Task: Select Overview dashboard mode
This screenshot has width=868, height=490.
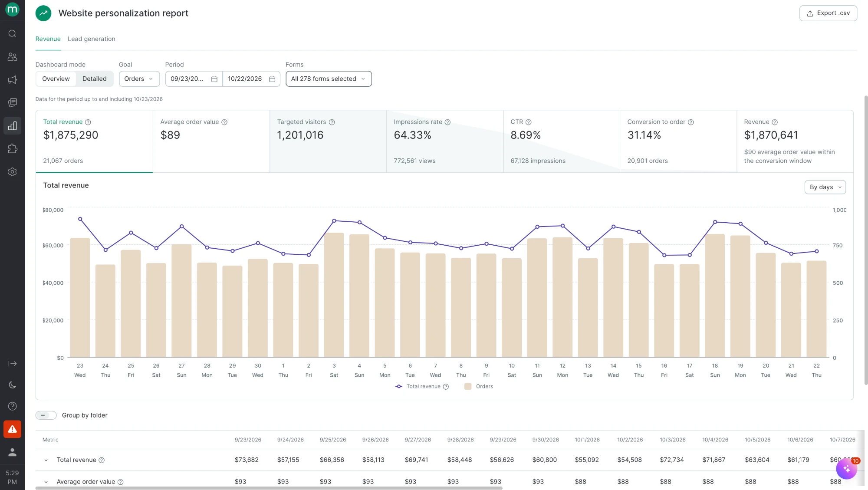Action: 56,79
